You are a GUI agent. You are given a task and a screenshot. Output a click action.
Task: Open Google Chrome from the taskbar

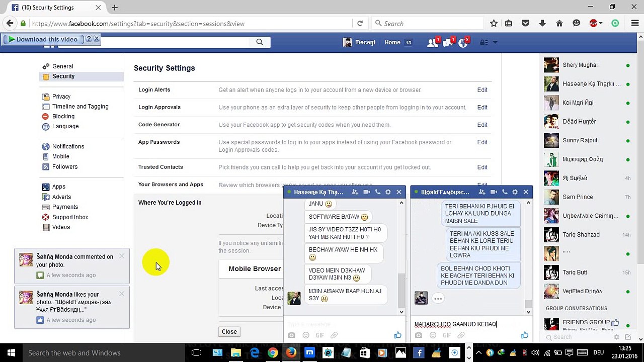pyautogui.click(x=272, y=353)
